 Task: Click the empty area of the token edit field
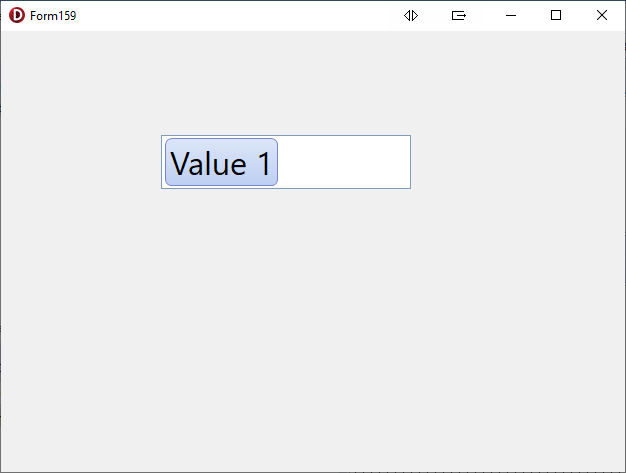[344, 162]
